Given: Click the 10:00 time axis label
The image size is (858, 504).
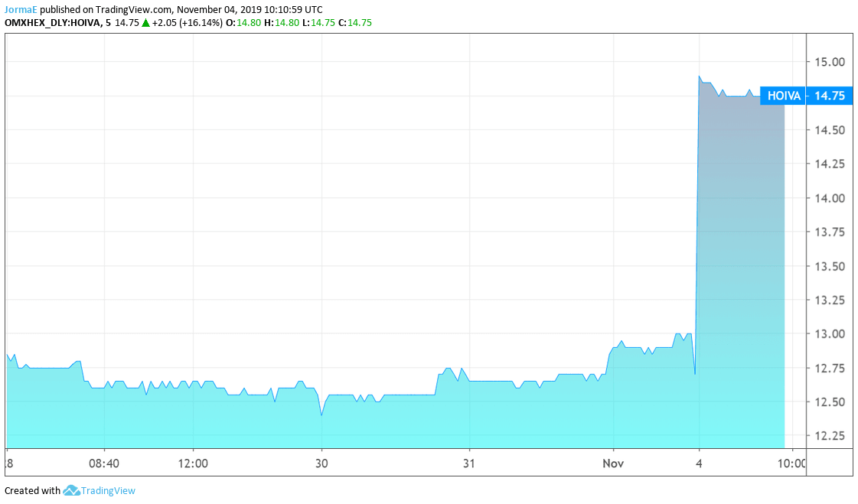Looking at the screenshot, I should [x=791, y=463].
